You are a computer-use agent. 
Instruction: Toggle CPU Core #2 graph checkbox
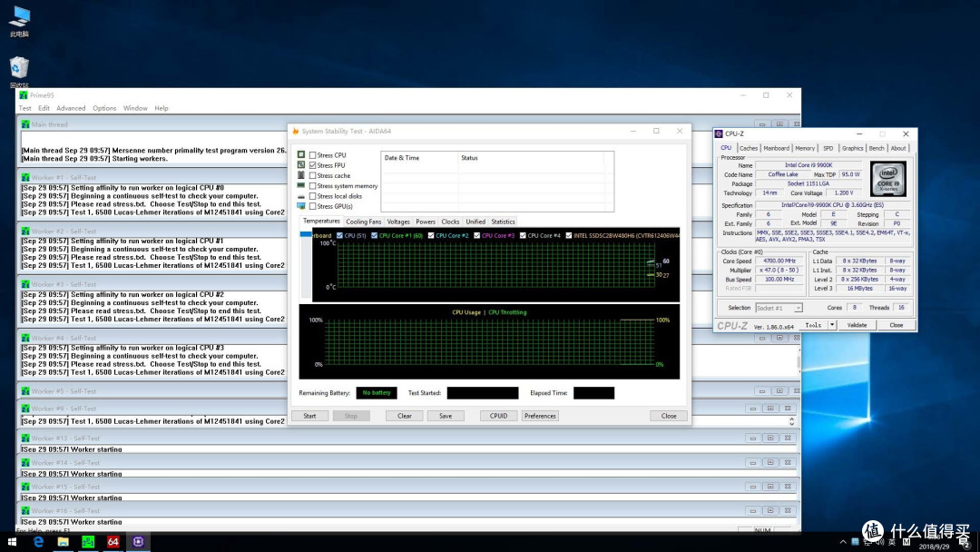(x=431, y=236)
